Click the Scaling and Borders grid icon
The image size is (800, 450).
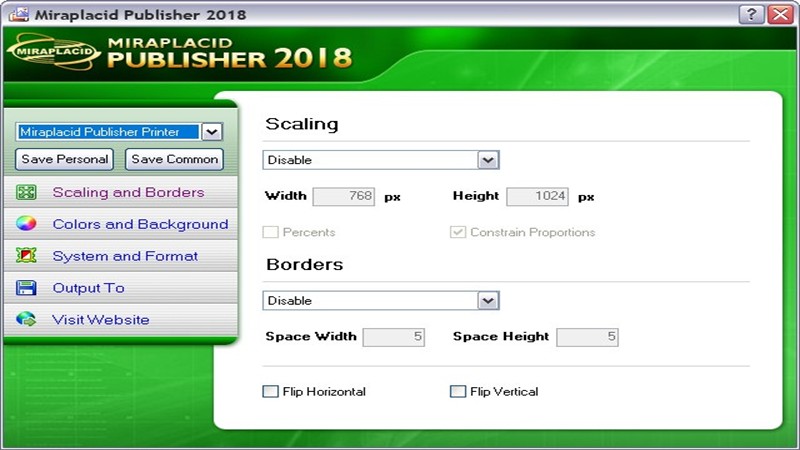(26, 192)
